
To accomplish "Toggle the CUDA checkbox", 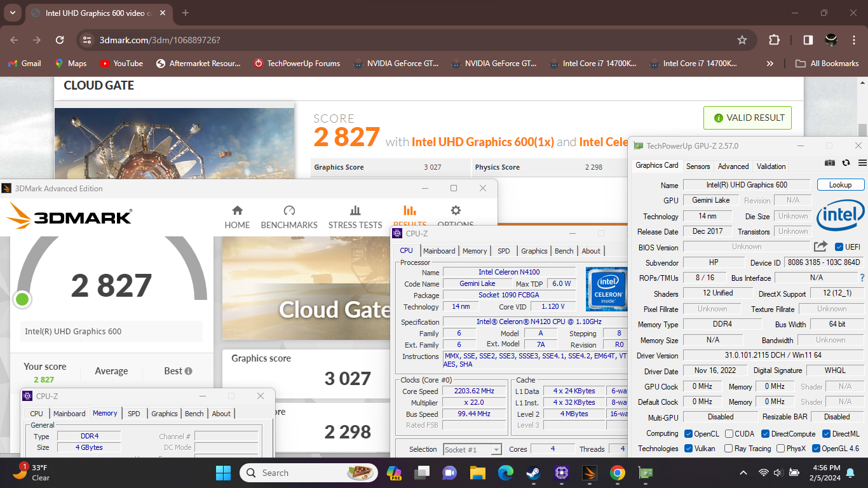I will pyautogui.click(x=729, y=434).
